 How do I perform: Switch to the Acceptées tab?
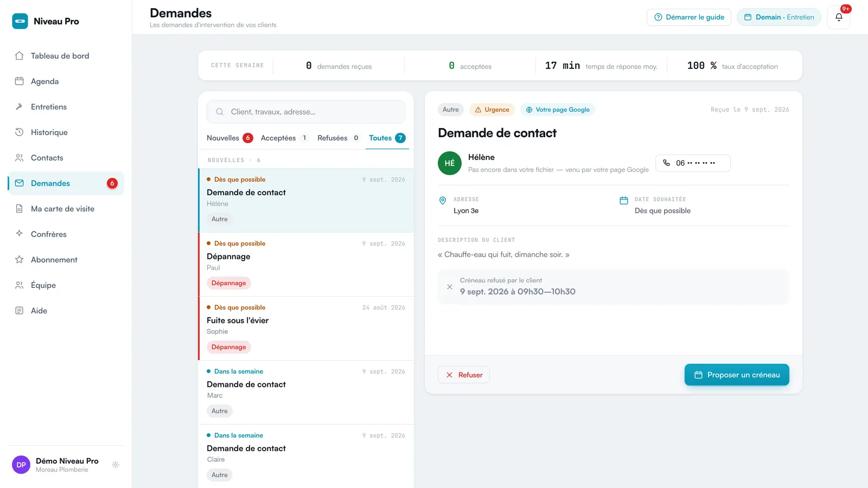pyautogui.click(x=284, y=138)
